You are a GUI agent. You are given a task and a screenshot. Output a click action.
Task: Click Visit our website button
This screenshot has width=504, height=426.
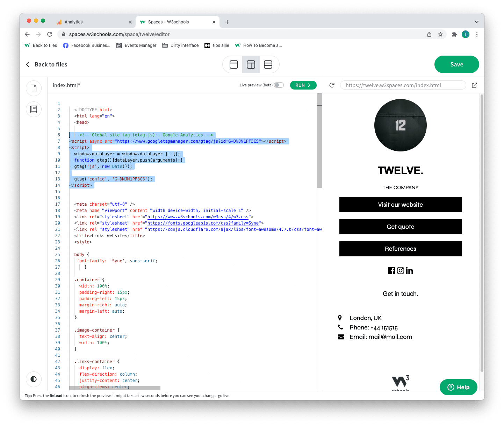(x=401, y=205)
